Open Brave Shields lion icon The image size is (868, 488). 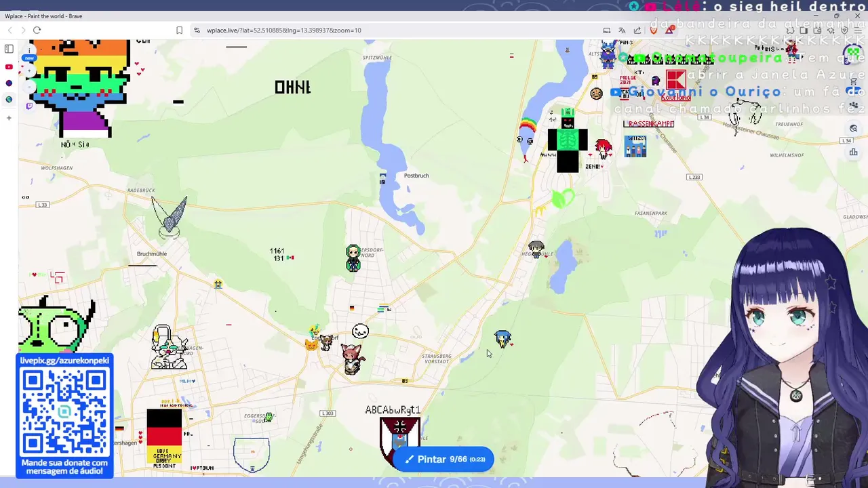pyautogui.click(x=654, y=30)
